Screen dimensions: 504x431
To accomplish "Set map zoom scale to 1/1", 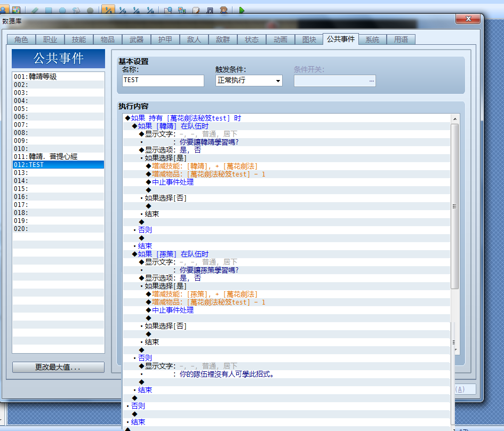I will coord(108,10).
